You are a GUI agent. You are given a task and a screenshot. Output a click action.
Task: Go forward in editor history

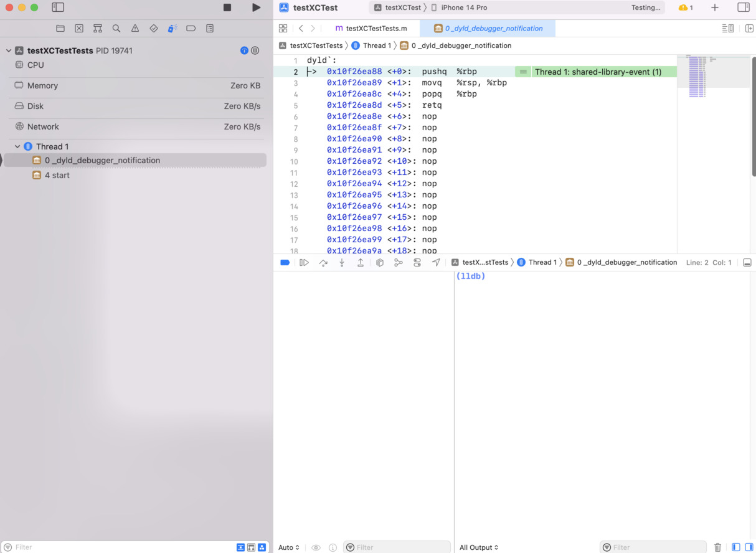coord(313,28)
